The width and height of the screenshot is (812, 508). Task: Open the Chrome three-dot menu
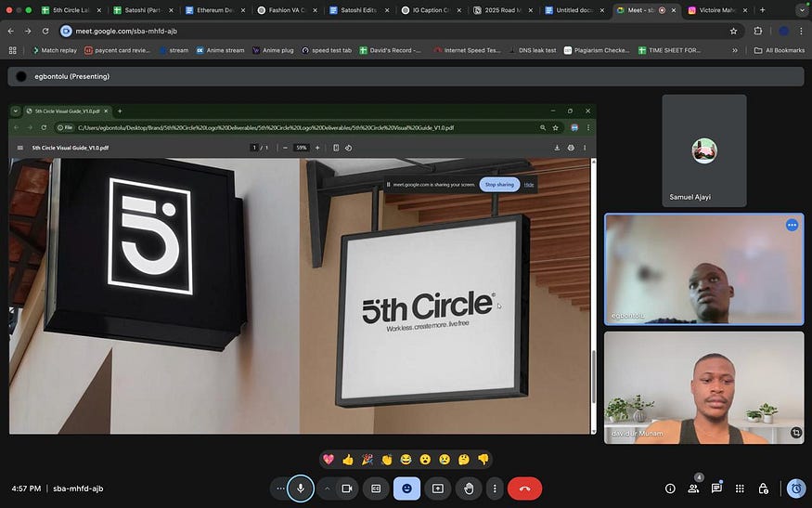[x=801, y=31]
